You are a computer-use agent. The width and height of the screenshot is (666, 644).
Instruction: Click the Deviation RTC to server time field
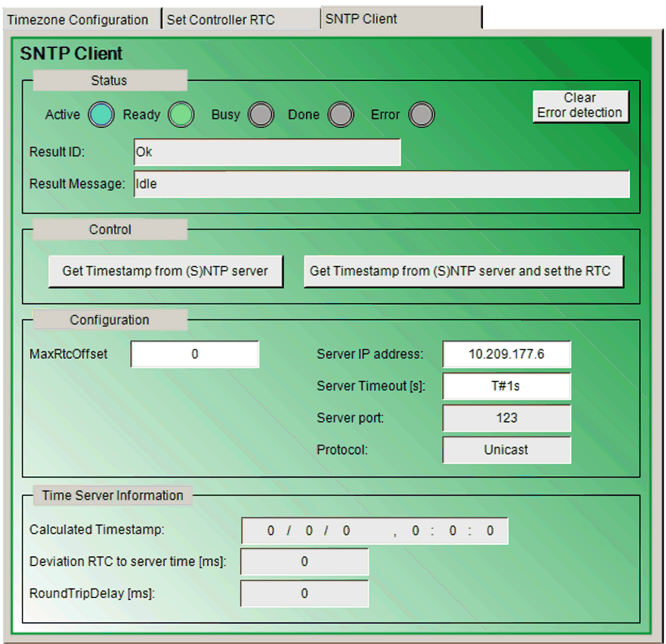[304, 561]
